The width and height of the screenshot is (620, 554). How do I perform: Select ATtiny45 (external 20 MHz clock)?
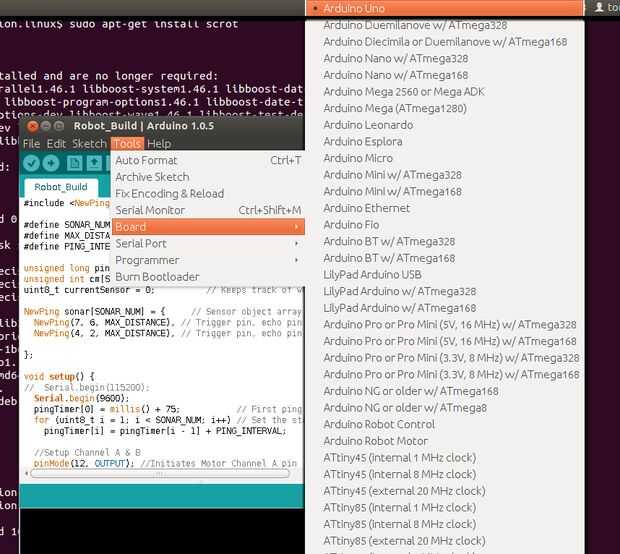[444, 491]
